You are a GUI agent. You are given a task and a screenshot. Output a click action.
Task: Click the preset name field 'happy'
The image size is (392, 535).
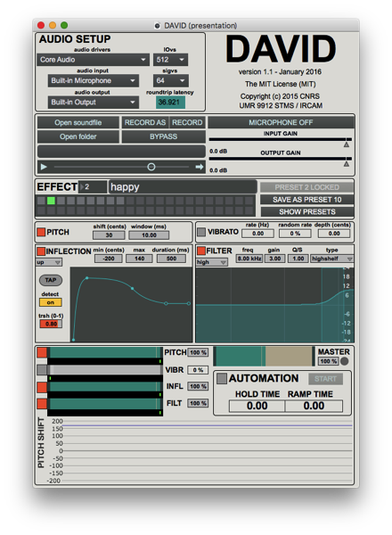click(183, 187)
